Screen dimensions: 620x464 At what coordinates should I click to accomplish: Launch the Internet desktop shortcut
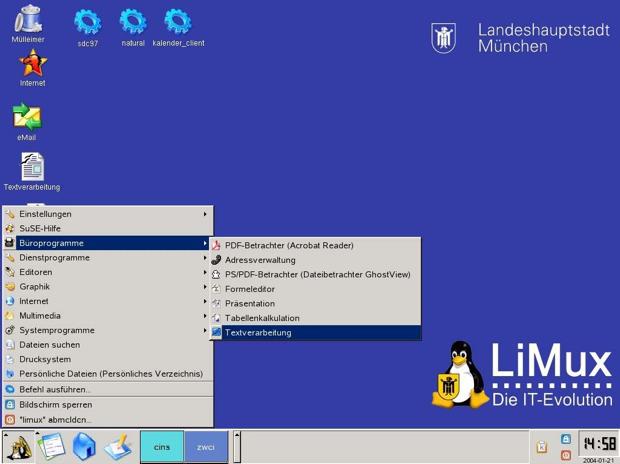pyautogui.click(x=32, y=64)
